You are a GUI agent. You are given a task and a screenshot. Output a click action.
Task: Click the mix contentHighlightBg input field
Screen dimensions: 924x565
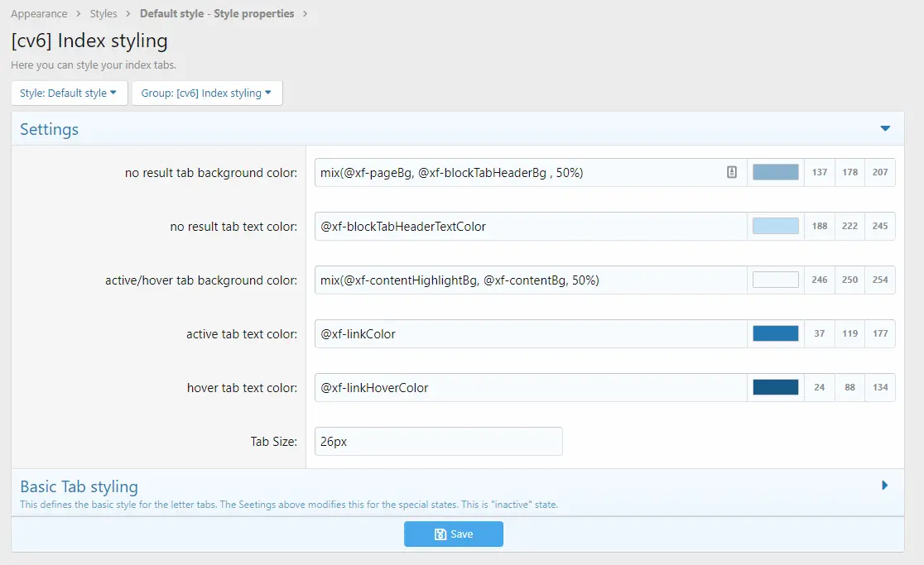click(530, 280)
